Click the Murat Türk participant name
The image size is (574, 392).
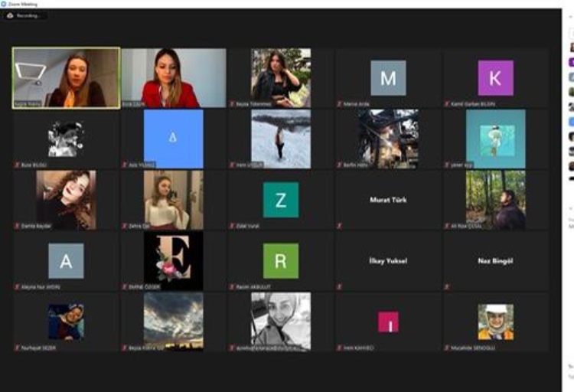(x=388, y=200)
